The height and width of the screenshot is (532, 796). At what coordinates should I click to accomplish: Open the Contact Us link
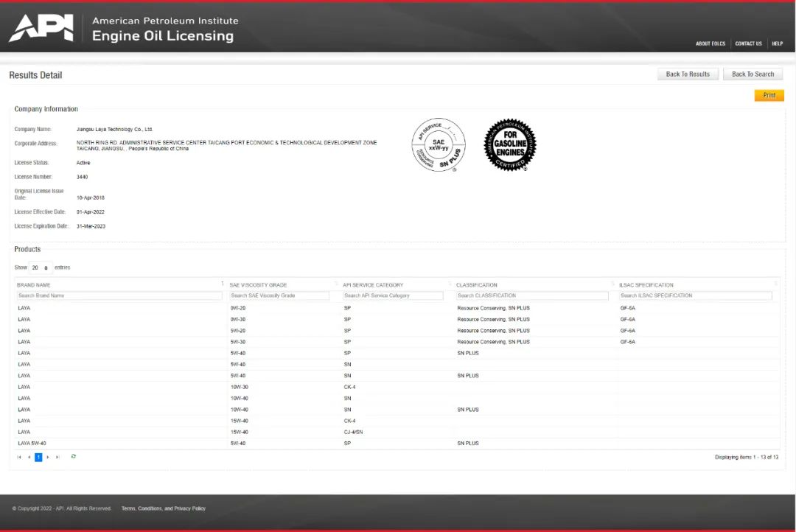[x=748, y=43]
